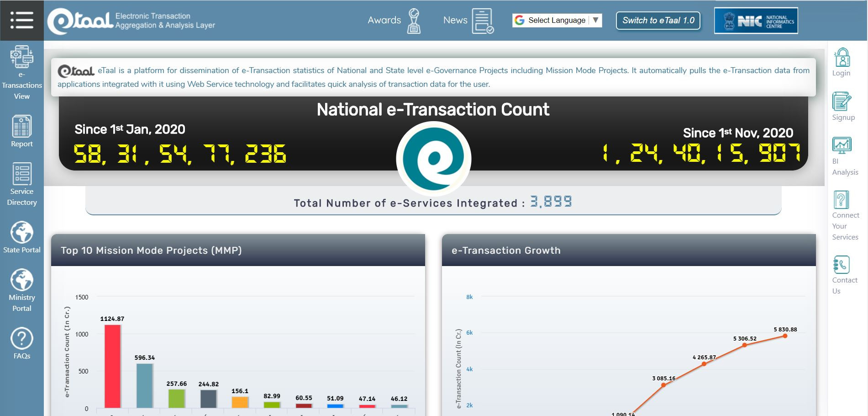Image resolution: width=868 pixels, height=416 pixels.
Task: Click the 5 830.88 data point
Action: [785, 336]
